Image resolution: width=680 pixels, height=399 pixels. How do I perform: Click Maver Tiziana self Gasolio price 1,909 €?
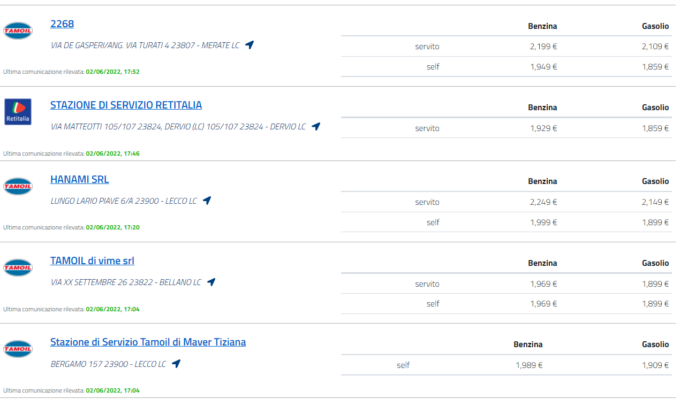[655, 365]
